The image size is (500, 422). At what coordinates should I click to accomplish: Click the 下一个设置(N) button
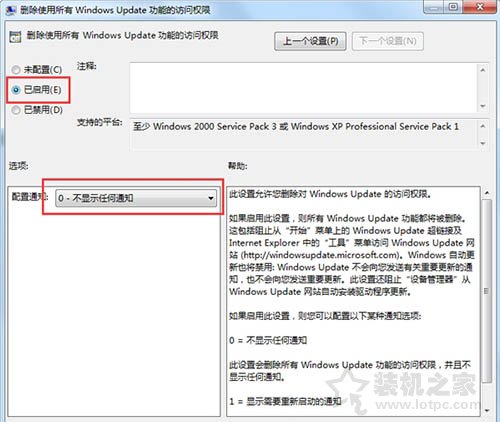(388, 41)
